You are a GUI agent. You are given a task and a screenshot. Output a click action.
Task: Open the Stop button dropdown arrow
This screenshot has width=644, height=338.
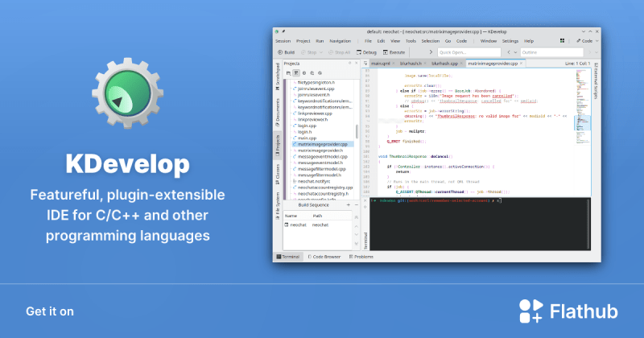[321, 52]
